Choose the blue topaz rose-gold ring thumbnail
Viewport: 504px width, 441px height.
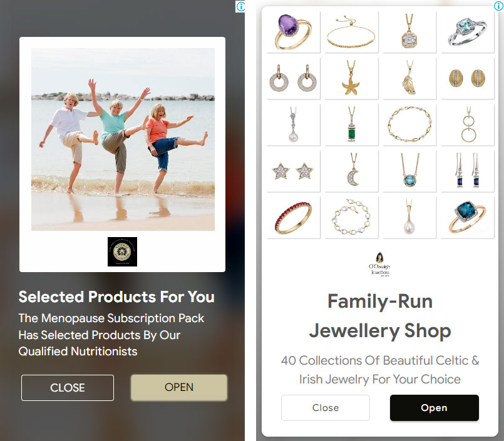(x=467, y=218)
